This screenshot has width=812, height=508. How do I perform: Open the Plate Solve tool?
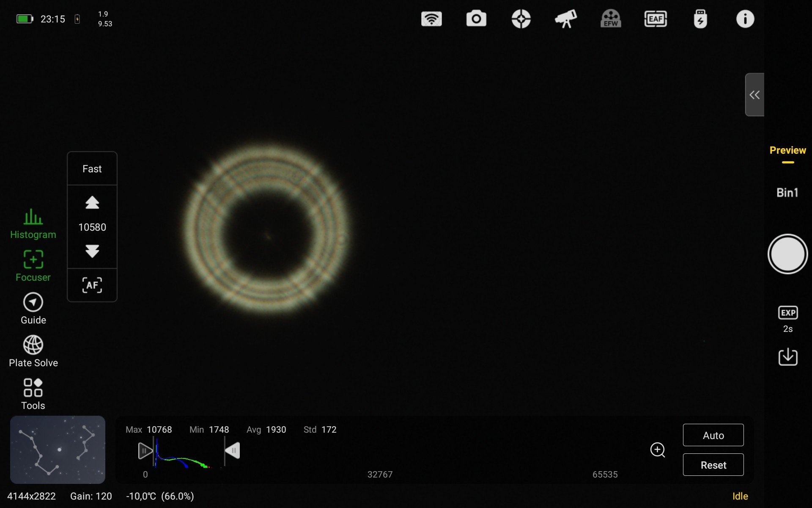pyautogui.click(x=33, y=351)
